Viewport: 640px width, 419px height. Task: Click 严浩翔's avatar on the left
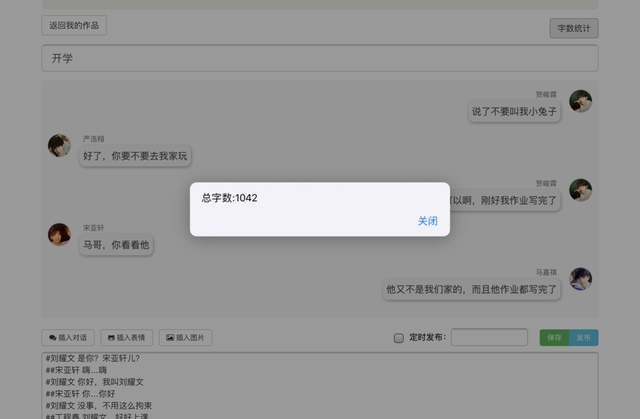[x=59, y=146]
